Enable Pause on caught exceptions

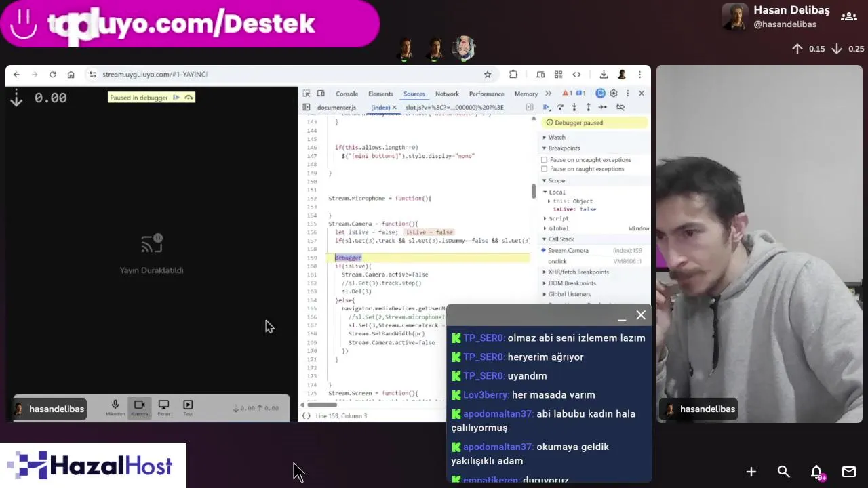[x=544, y=169]
